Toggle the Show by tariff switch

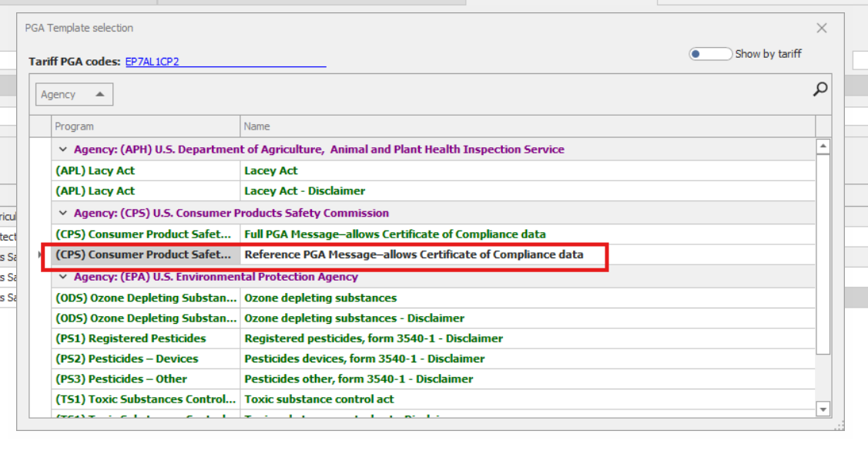[x=710, y=54]
